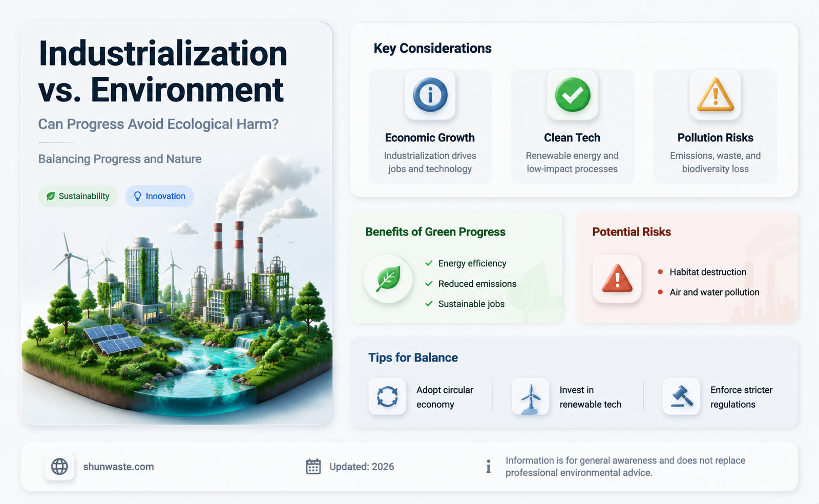This screenshot has width=819, height=504.
Task: Click the Balancing Progress and Nature text
Action: (x=120, y=159)
